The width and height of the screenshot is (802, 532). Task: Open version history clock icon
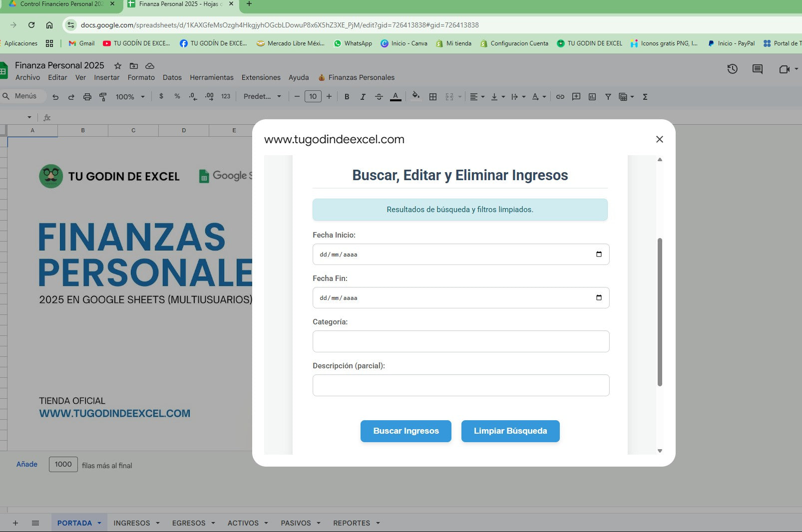(733, 69)
